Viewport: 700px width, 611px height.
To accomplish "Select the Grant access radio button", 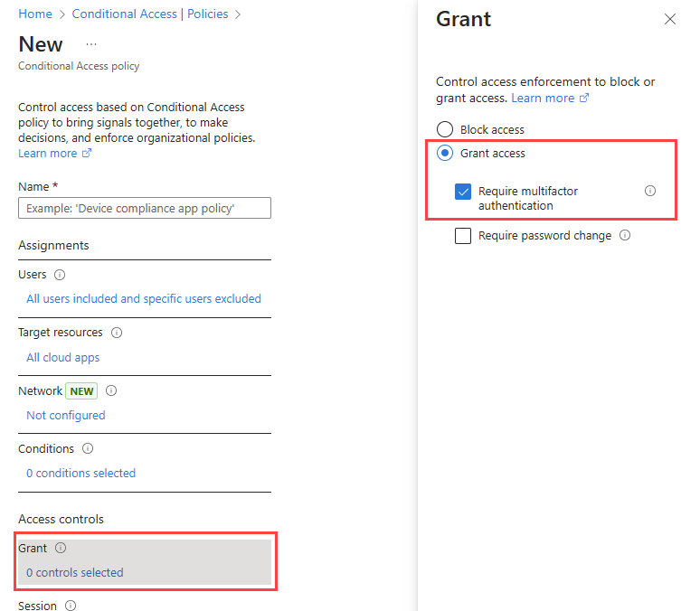I will [x=445, y=153].
